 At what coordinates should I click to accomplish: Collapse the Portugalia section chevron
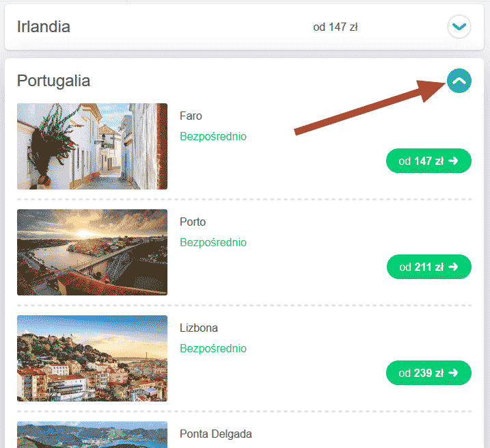pos(459,81)
